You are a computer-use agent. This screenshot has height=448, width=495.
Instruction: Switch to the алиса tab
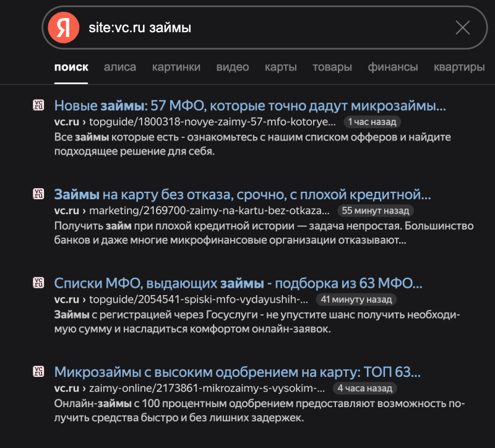[120, 67]
